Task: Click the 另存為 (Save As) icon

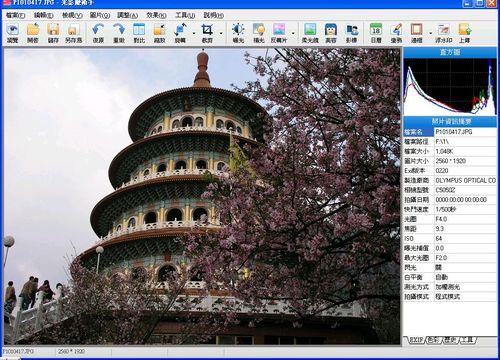Action: (x=73, y=33)
